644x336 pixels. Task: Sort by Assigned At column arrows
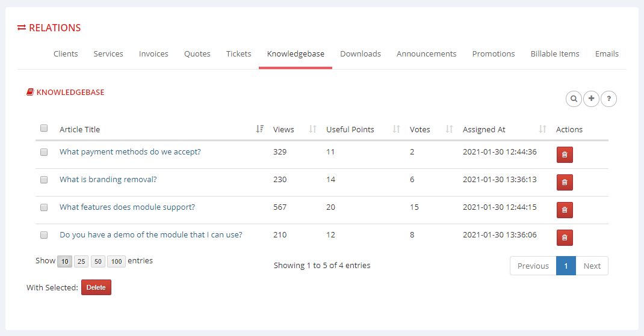(542, 129)
